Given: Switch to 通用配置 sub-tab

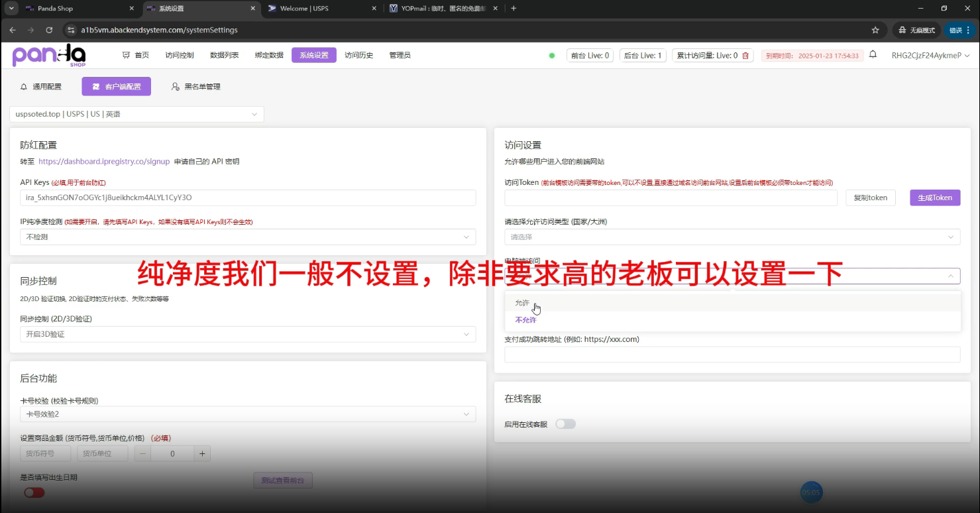Looking at the screenshot, I should click(x=42, y=87).
